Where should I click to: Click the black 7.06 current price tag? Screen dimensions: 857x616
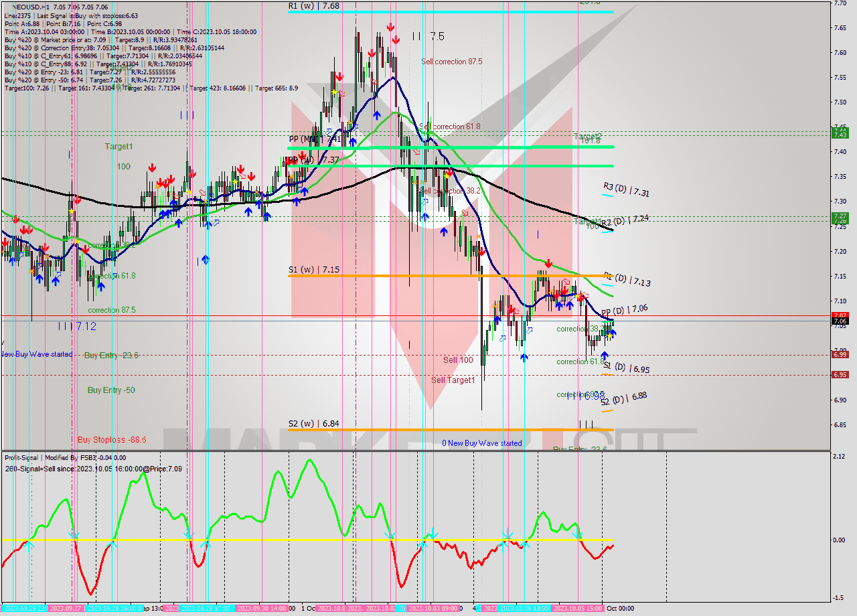click(x=840, y=321)
